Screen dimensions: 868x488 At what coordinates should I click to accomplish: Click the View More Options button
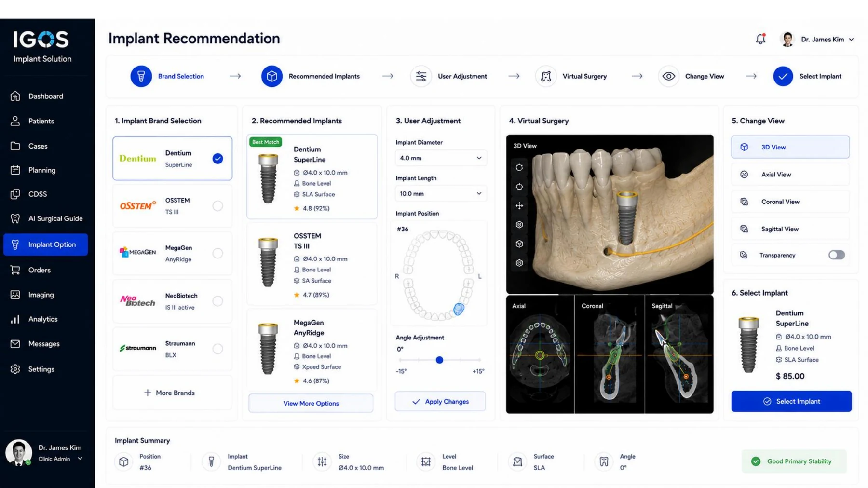tap(311, 403)
